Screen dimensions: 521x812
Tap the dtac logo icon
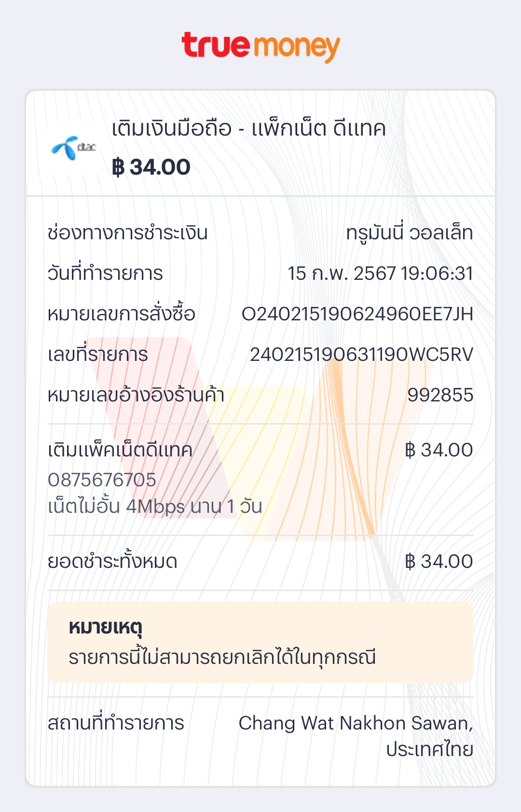[74, 147]
